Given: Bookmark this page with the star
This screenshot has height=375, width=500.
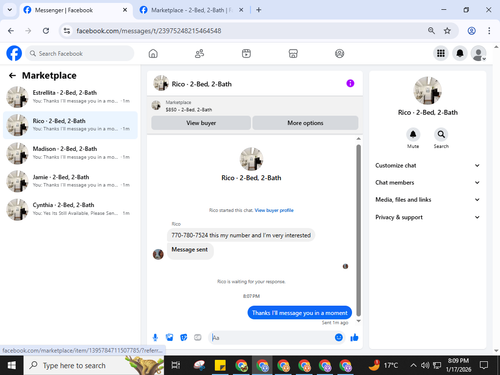Looking at the screenshot, I should pyautogui.click(x=447, y=31).
